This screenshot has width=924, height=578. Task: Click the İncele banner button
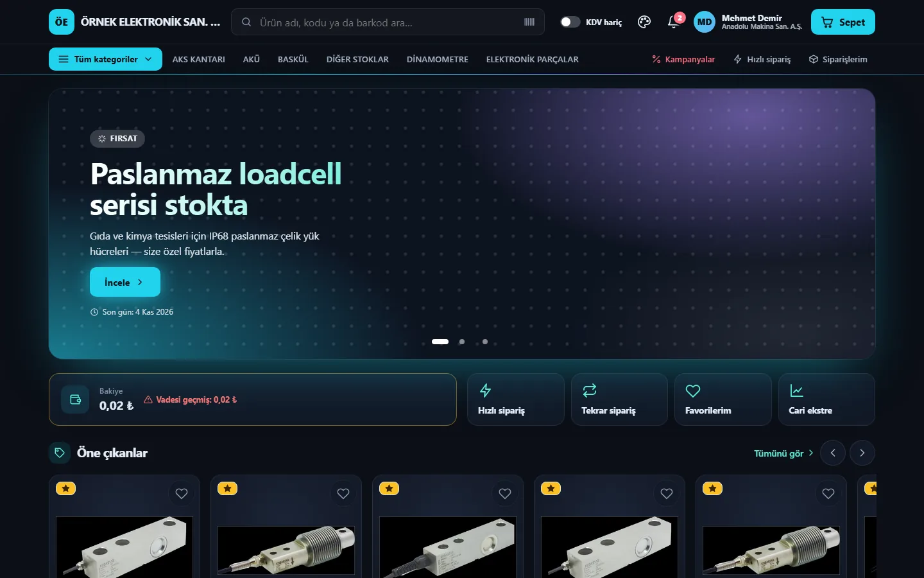coord(125,282)
